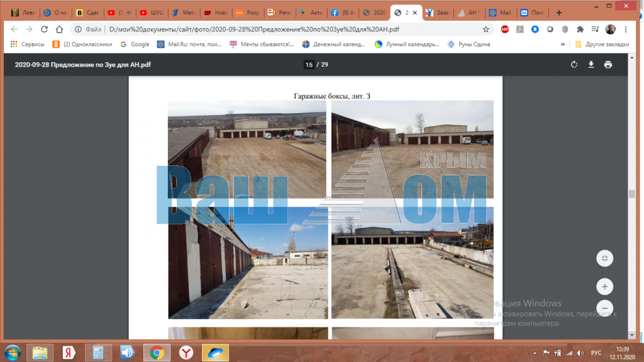Download the PDF file
The height and width of the screenshot is (362, 644).
pos(591,65)
